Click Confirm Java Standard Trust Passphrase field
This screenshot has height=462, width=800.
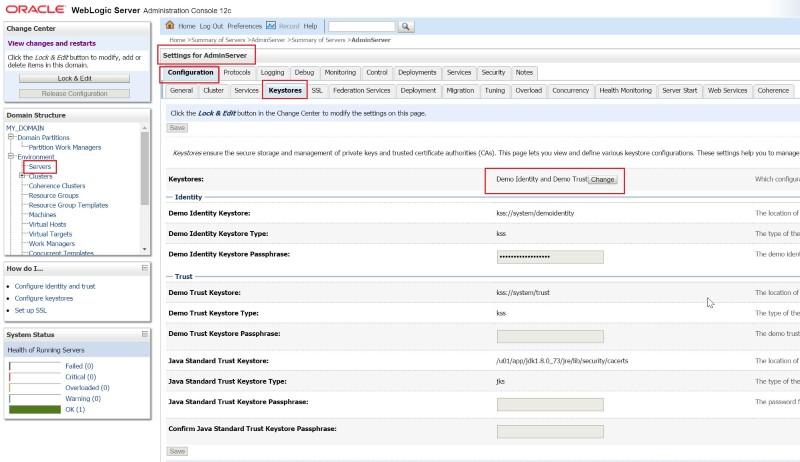click(550, 431)
